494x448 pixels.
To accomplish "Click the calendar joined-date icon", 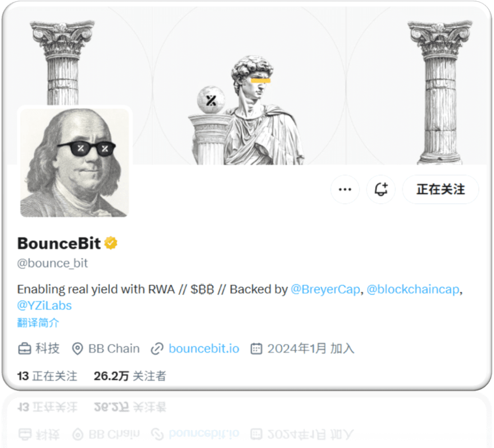I will [x=256, y=349].
